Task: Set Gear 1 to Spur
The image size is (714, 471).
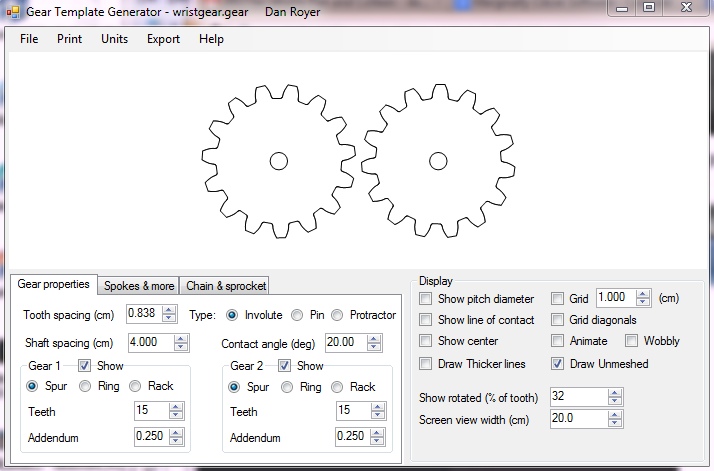Action: coord(32,386)
